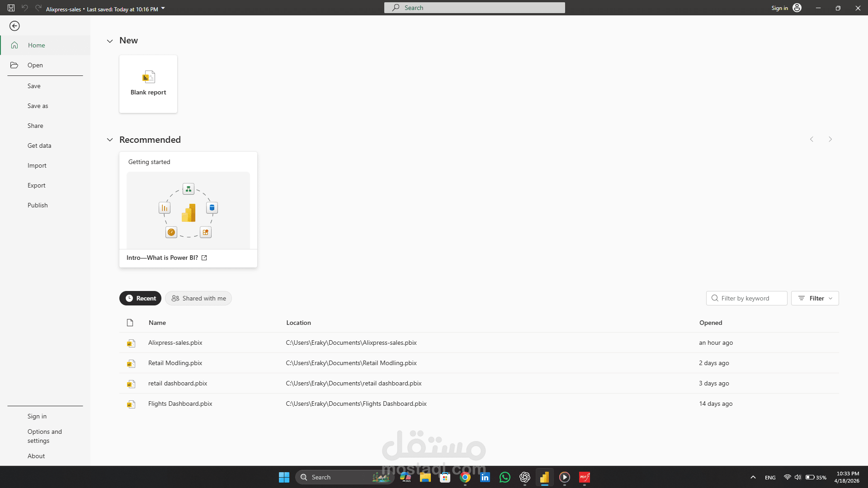Click the pbix icon beside Flights Dashboard.pbix
This screenshot has height=488, width=868.
point(131,404)
